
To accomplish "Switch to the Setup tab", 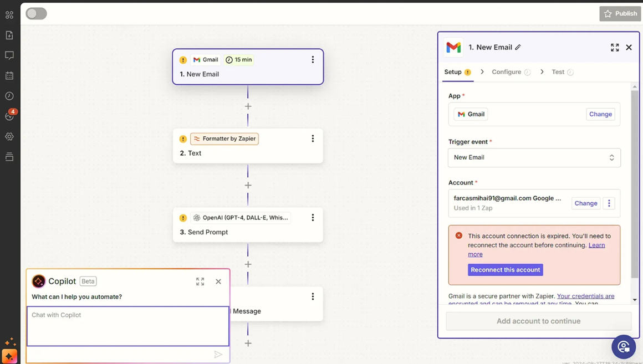I will tap(457, 72).
